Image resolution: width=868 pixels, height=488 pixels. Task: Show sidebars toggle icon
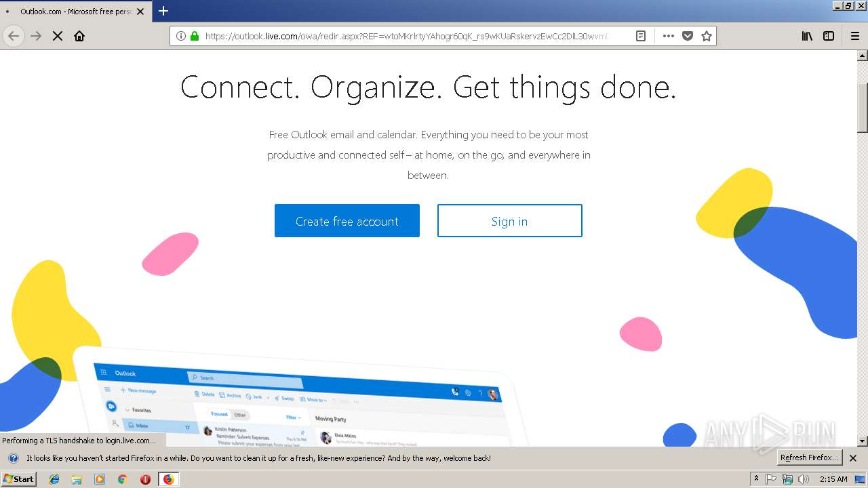pos(829,36)
